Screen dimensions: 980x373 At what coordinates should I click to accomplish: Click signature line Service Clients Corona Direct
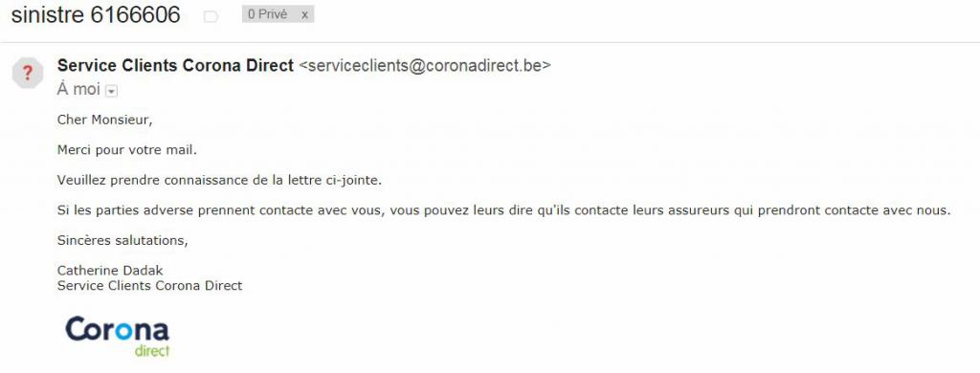(x=149, y=286)
